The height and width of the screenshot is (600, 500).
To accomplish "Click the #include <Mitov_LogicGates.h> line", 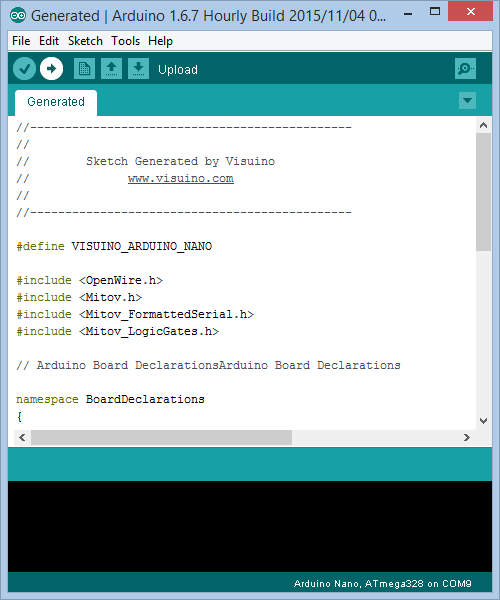I will pos(117,331).
